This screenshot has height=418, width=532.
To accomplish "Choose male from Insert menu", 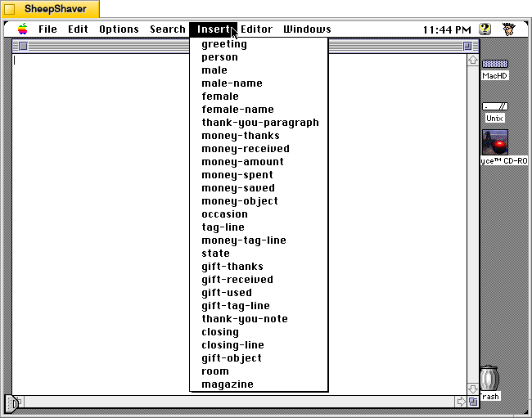I will pyautogui.click(x=259, y=70).
